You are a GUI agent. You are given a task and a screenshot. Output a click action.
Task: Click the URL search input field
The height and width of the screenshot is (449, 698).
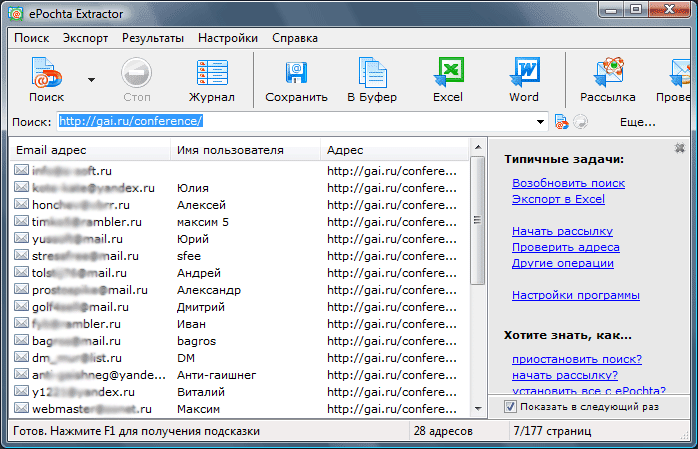(296, 121)
